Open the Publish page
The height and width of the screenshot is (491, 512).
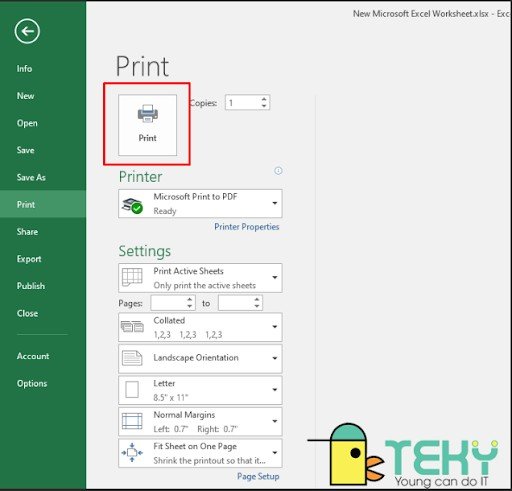point(31,286)
